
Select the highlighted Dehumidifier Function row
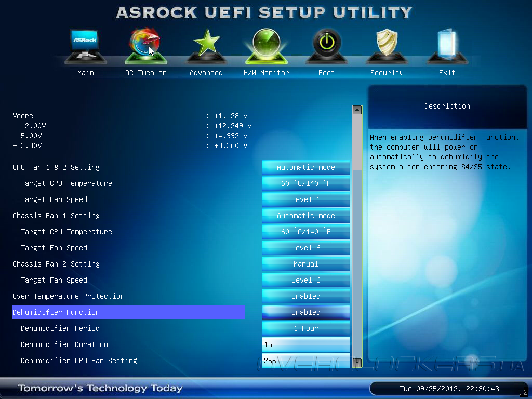(x=129, y=312)
